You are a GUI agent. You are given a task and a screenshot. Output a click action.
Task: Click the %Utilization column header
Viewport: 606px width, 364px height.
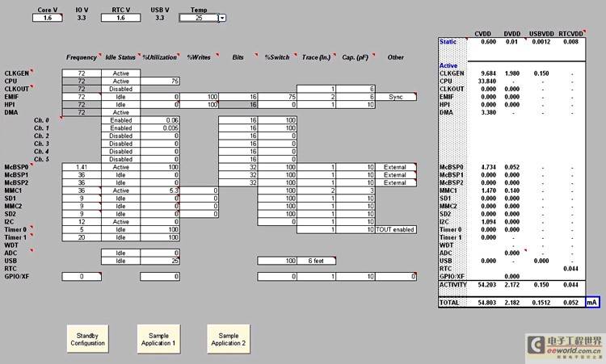pos(159,57)
